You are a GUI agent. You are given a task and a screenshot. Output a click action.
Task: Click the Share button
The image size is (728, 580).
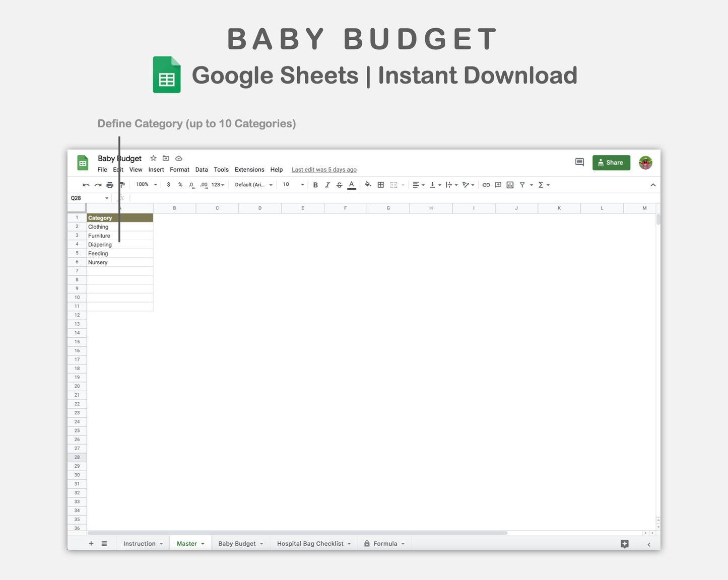pyautogui.click(x=611, y=162)
